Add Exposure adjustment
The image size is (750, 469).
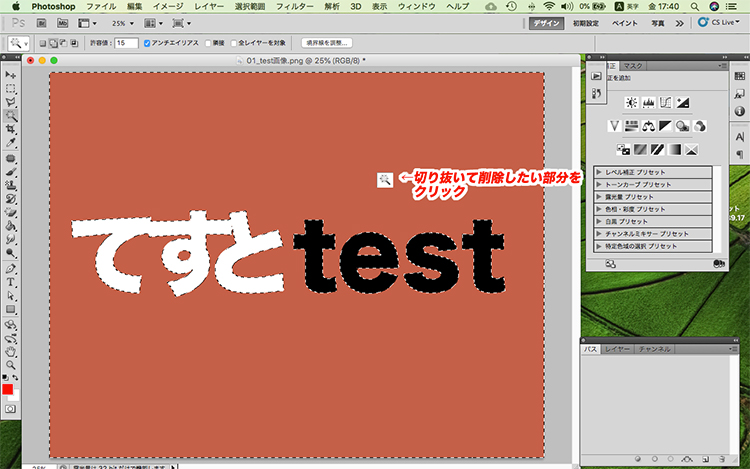click(683, 102)
